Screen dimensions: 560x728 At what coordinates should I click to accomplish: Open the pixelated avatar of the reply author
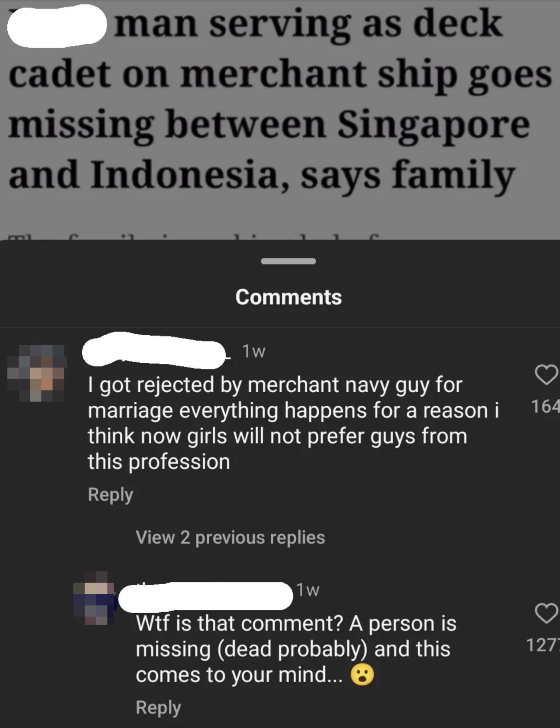click(x=94, y=598)
